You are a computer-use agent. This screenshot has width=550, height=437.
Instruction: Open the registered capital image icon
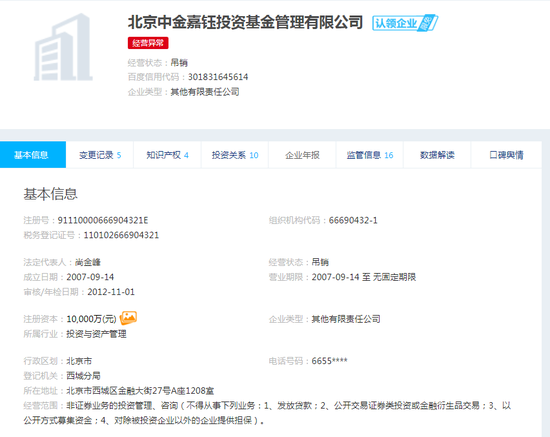point(128,318)
